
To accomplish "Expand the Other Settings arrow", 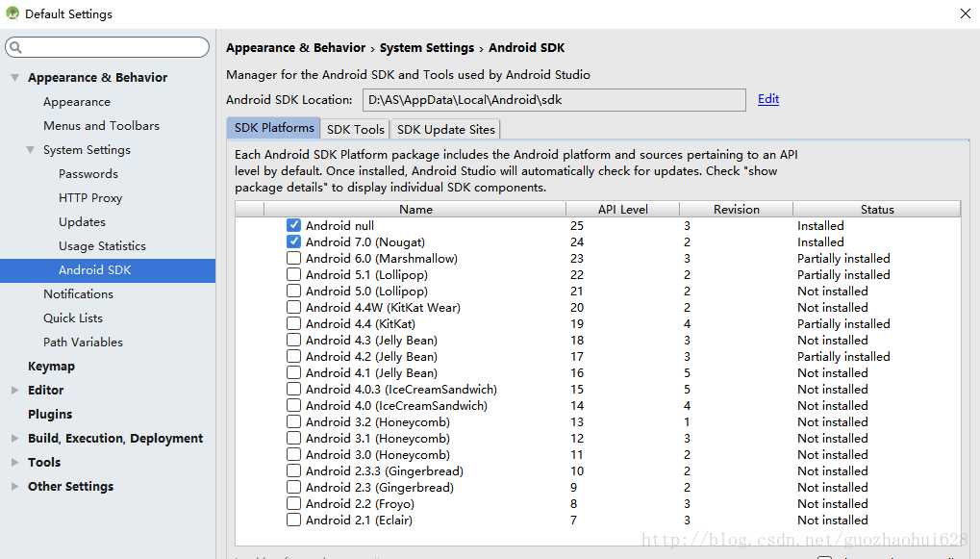I will click(x=14, y=487).
